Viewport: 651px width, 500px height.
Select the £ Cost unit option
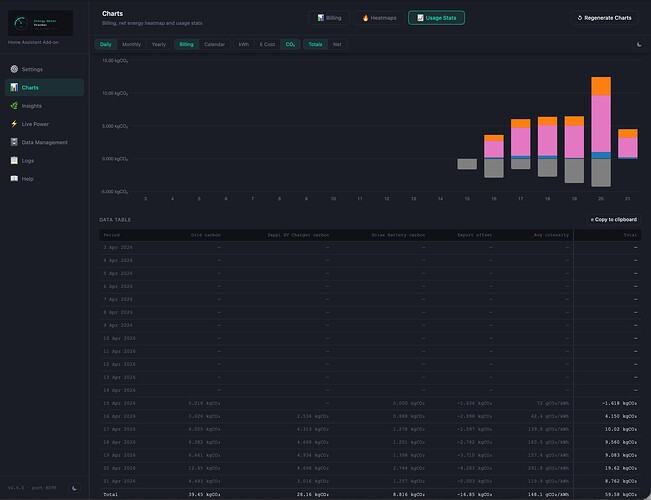[x=267, y=44]
